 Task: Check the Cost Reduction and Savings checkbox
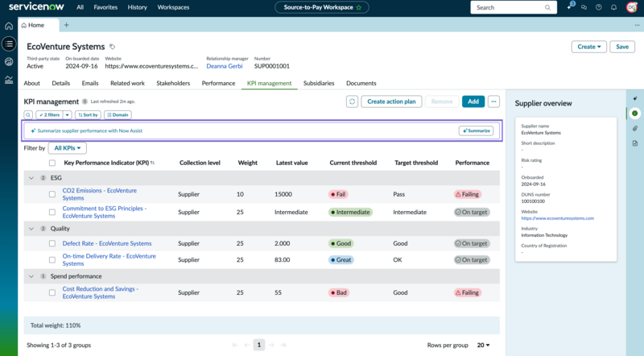tap(52, 292)
